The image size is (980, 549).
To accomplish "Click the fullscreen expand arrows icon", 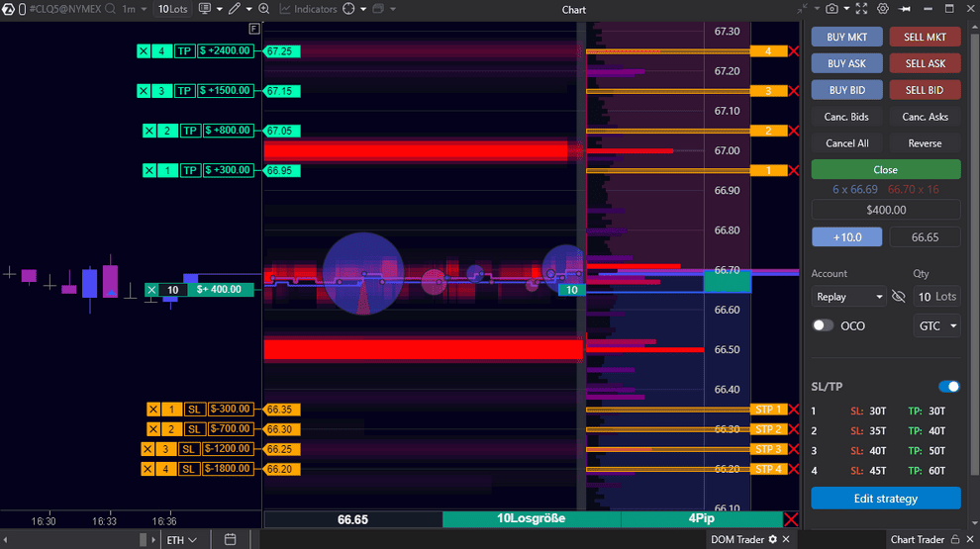I will tap(859, 9).
